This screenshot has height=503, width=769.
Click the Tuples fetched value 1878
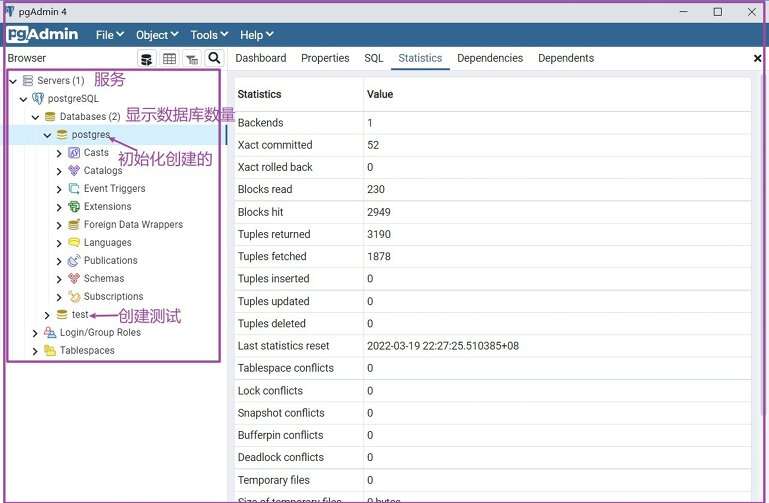pyautogui.click(x=379, y=256)
